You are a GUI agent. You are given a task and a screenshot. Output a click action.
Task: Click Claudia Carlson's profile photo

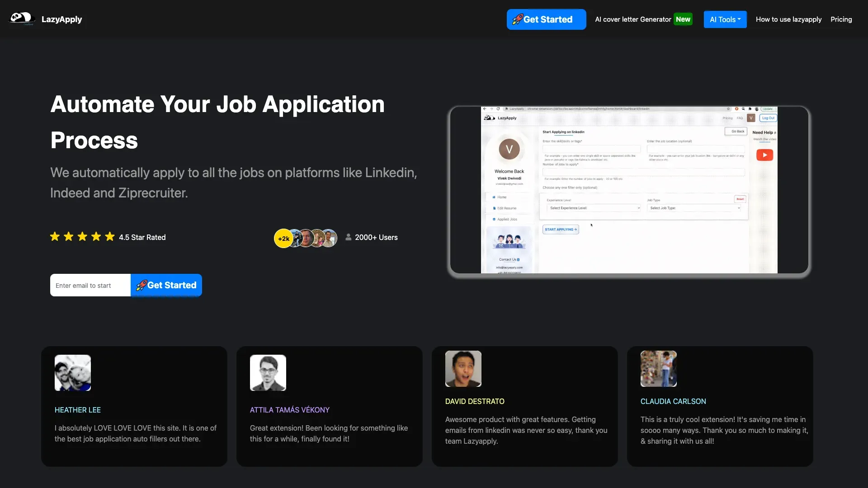coord(659,369)
